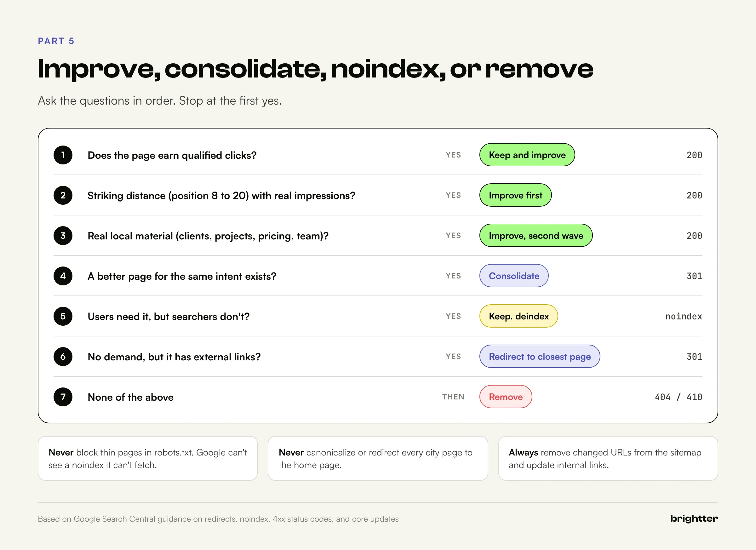This screenshot has width=756, height=550.
Task: Click the 'Consolidate' pill
Action: pyautogui.click(x=514, y=276)
